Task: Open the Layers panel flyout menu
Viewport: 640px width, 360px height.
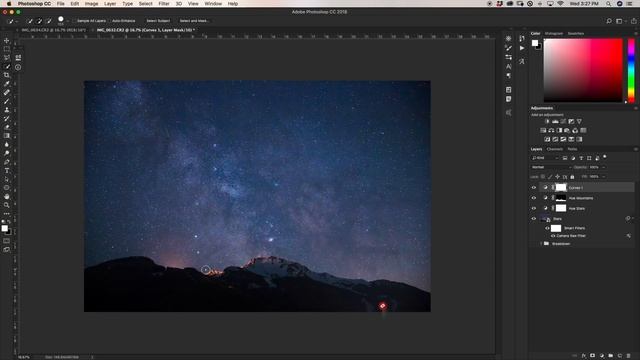Action: click(636, 149)
